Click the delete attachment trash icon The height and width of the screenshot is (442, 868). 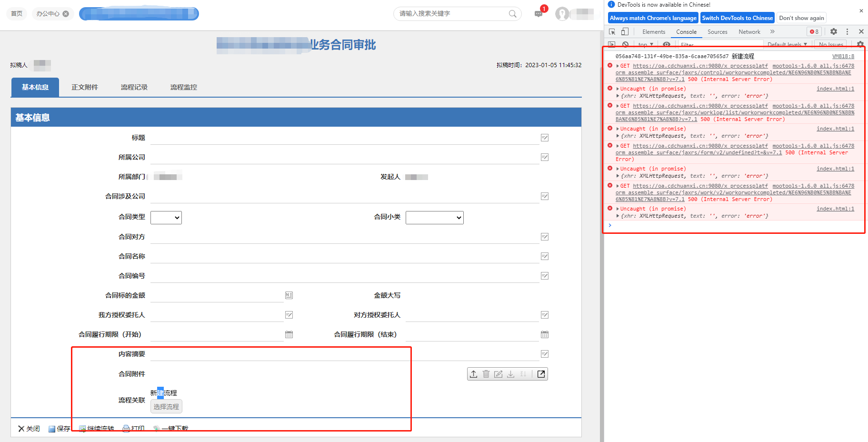click(x=486, y=374)
